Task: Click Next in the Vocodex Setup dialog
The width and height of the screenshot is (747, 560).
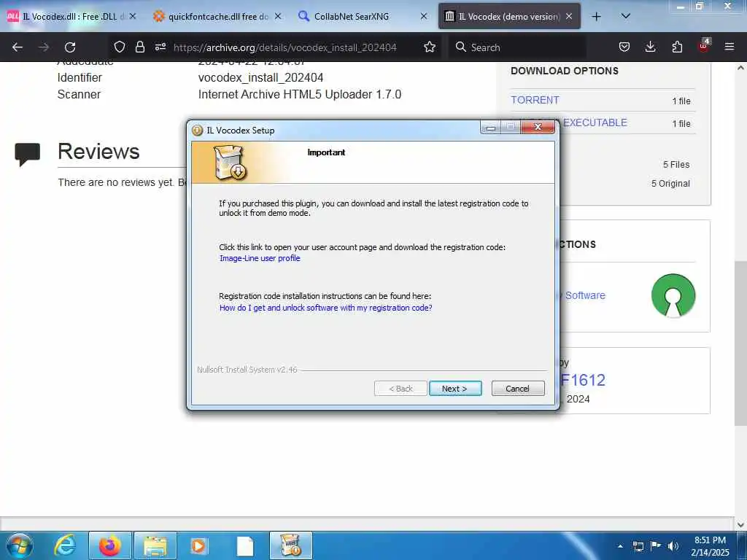Action: 455,389
